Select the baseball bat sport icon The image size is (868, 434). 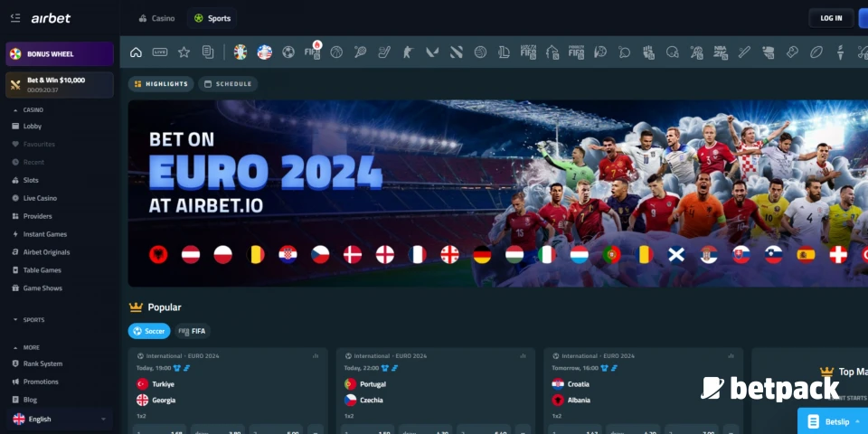tap(744, 52)
